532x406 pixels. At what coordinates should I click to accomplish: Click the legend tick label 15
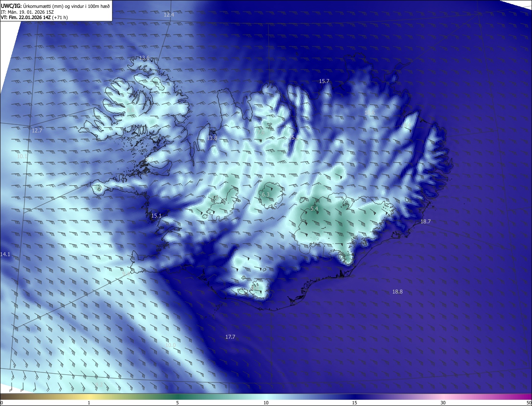tap(355, 403)
